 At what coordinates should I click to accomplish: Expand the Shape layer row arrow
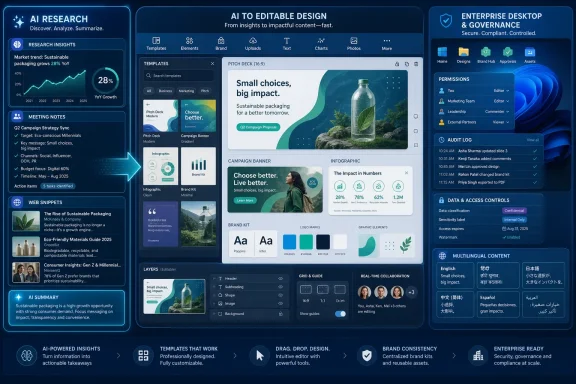pyautogui.click(x=214, y=295)
